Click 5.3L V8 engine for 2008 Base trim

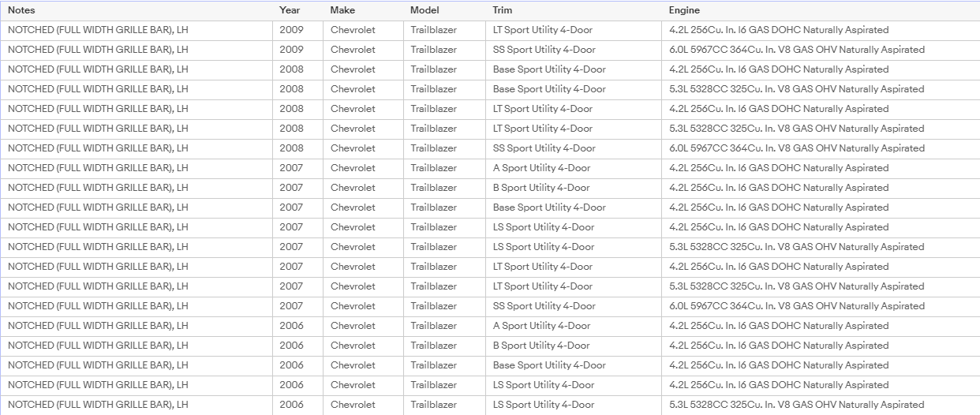point(797,89)
